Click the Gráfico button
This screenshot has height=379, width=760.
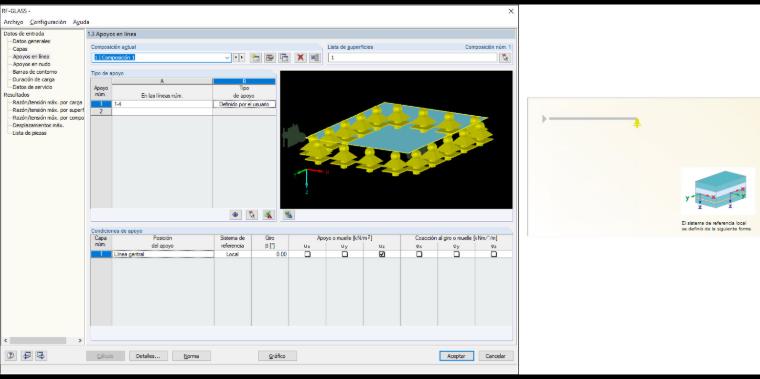[277, 356]
